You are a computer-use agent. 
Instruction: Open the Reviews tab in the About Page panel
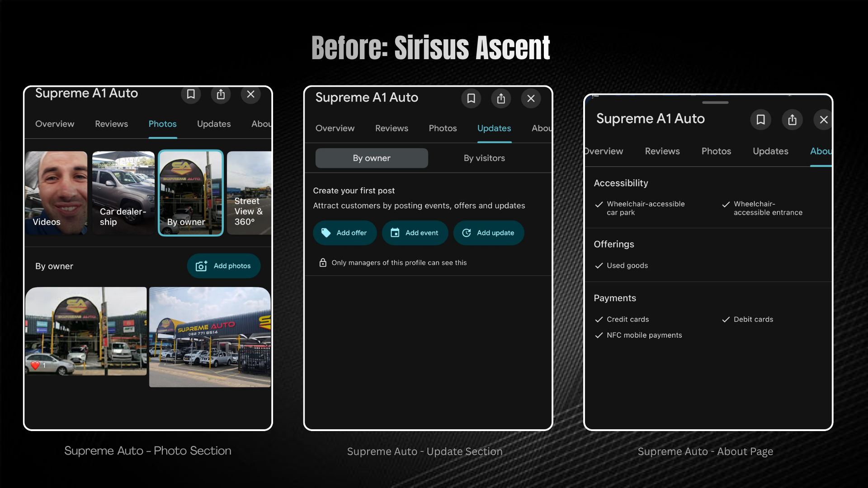pos(662,151)
